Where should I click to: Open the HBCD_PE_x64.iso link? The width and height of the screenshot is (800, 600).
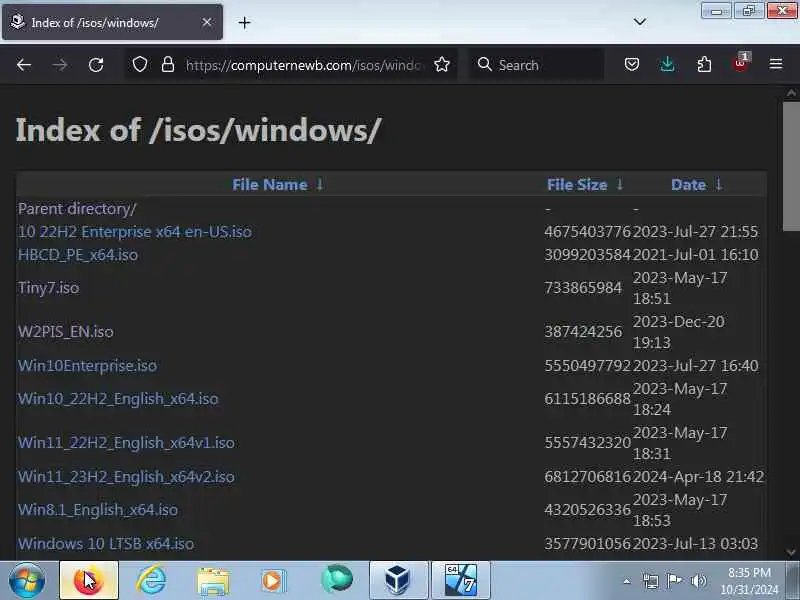pyautogui.click(x=78, y=255)
